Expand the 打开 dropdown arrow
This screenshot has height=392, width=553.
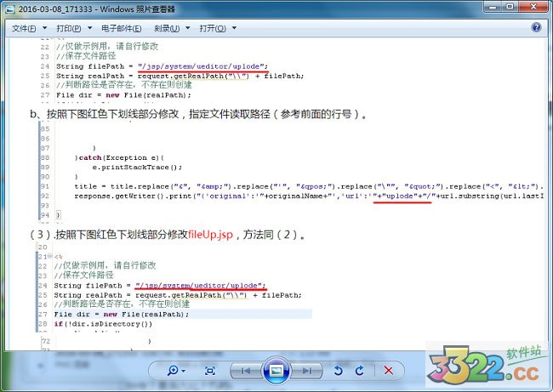click(234, 28)
